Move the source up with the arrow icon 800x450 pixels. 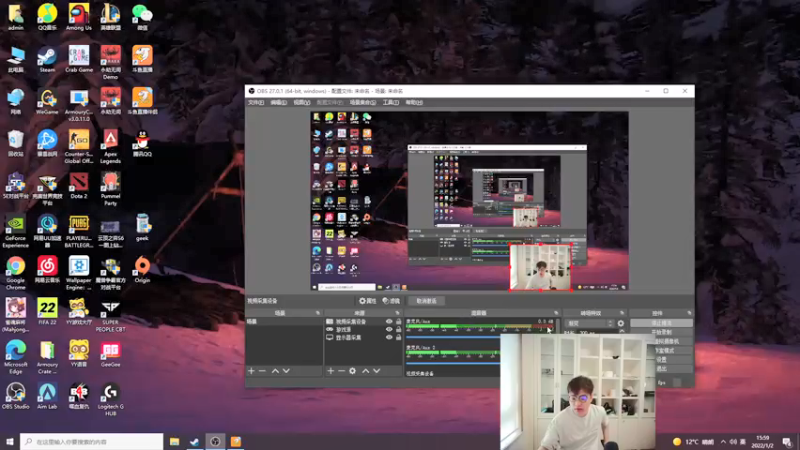point(365,371)
